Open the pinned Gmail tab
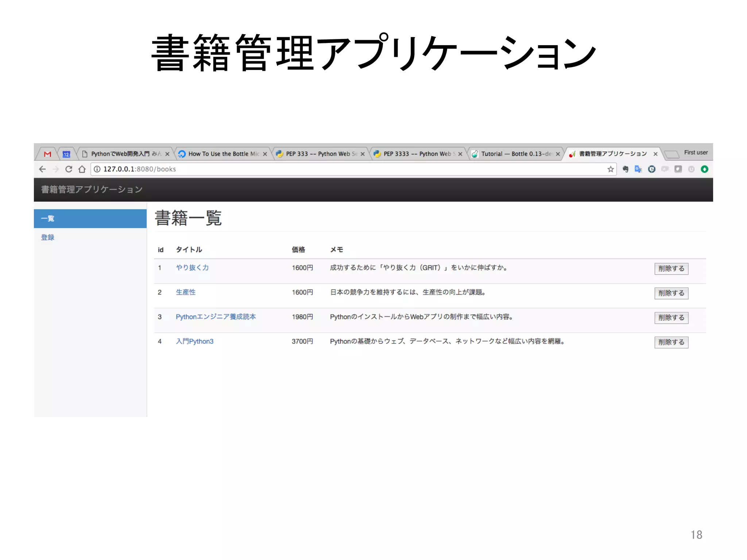This screenshot has height=560, width=747. pyautogui.click(x=47, y=154)
